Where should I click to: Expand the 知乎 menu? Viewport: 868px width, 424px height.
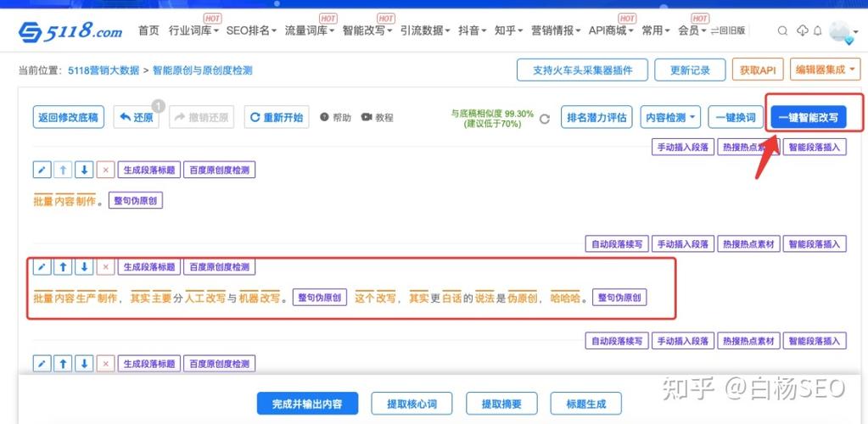point(508,31)
